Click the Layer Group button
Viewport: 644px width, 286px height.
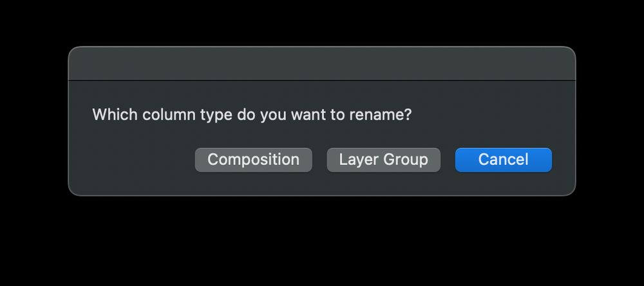click(x=383, y=160)
